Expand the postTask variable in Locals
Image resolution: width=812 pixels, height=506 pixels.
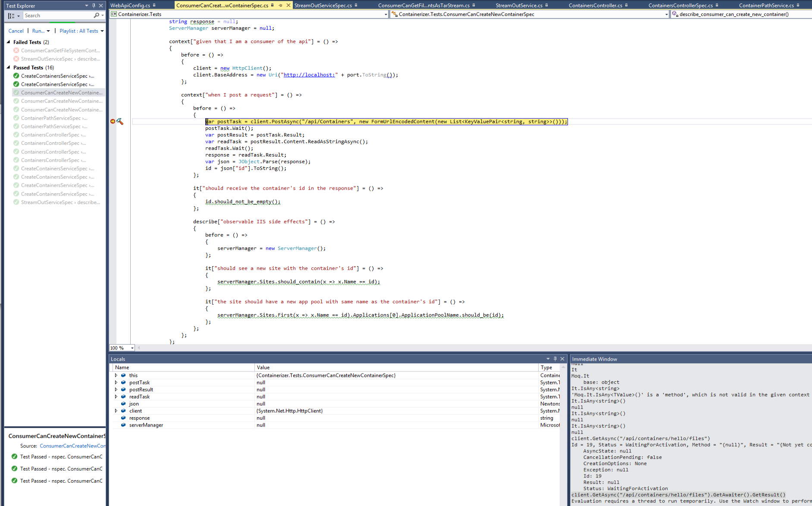[116, 383]
